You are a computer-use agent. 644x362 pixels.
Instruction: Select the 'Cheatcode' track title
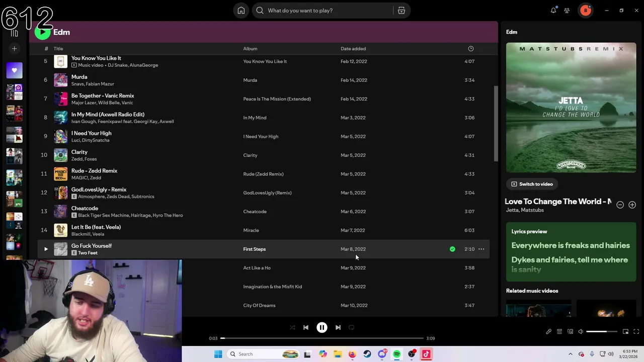(85, 208)
